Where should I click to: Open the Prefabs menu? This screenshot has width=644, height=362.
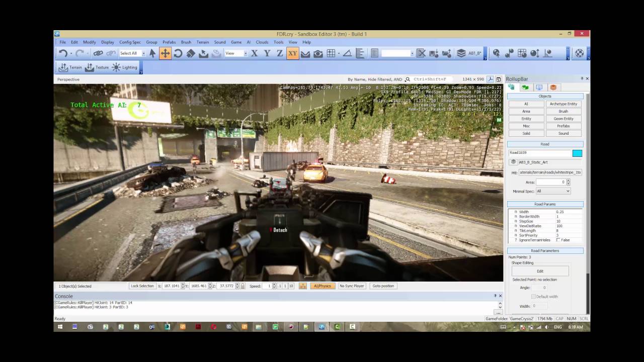[169, 42]
